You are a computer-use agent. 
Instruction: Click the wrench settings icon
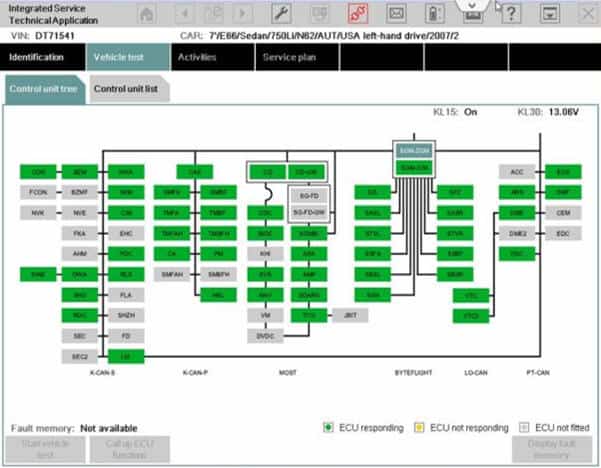coord(282,13)
